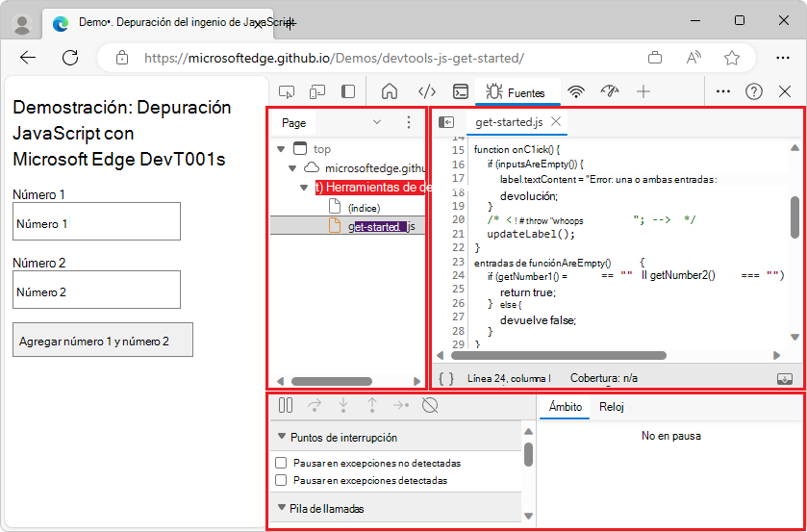807x532 pixels.
Task: Reload the page
Action: (x=70, y=58)
